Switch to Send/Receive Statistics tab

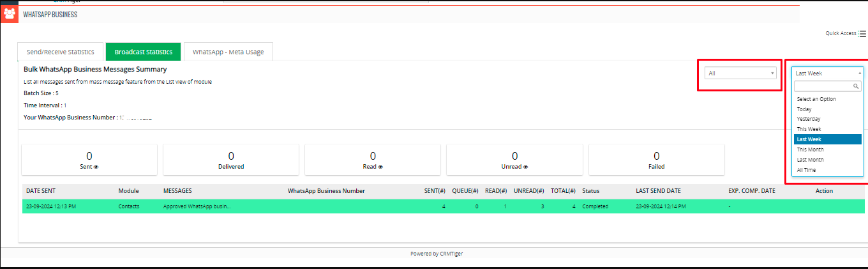[61, 52]
